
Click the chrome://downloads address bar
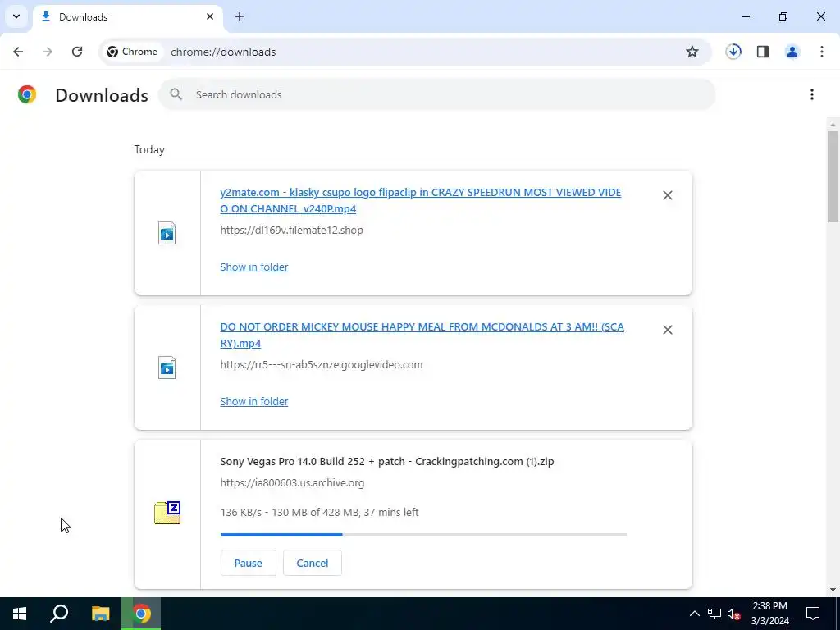405,52
